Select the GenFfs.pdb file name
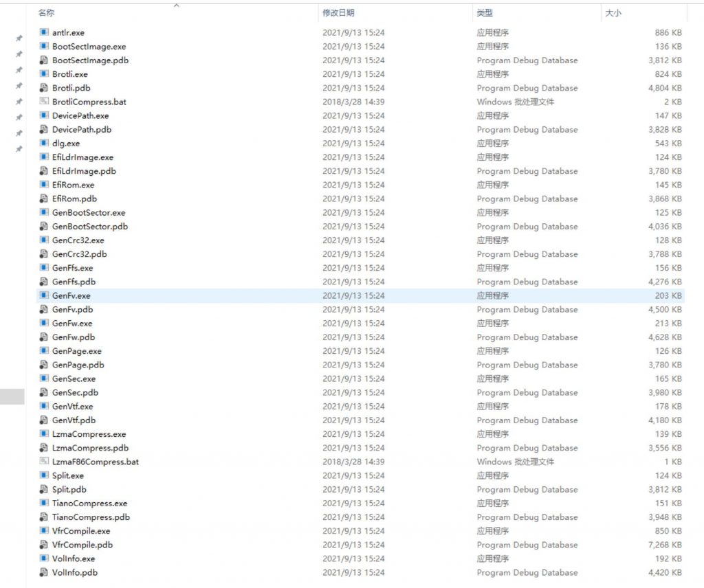The width and height of the screenshot is (704, 588). 74,282
